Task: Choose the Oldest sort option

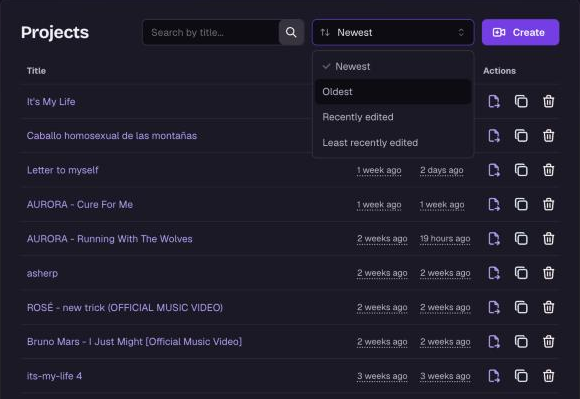Action: (x=393, y=92)
